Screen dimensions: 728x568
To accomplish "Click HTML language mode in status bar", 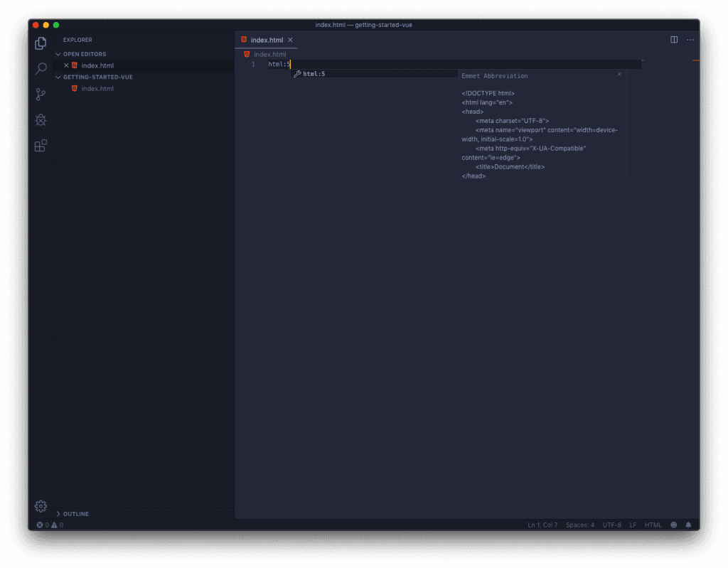I will [653, 525].
